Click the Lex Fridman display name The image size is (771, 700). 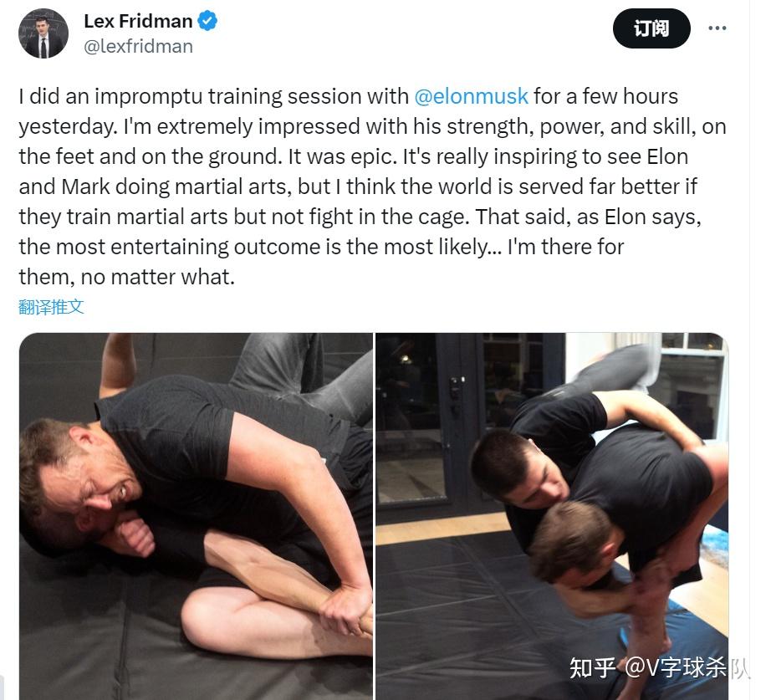pos(138,21)
